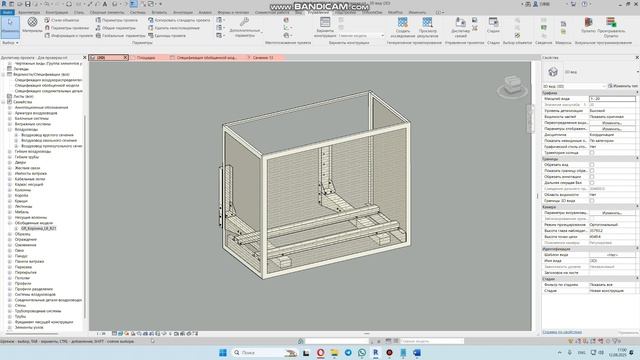Click Save icon in quick access toolbar
This screenshot has width=640, height=360.
pyautogui.click(x=28, y=4)
